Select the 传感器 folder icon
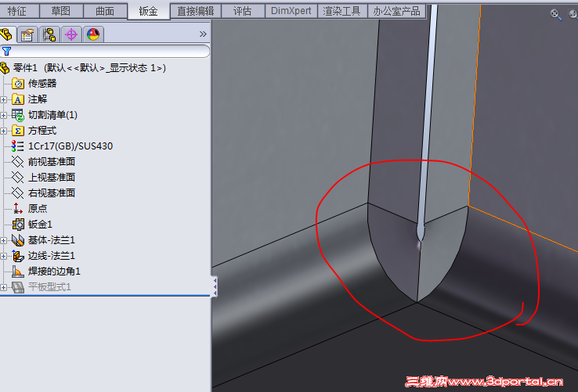This screenshot has height=392, width=578. 18,84
